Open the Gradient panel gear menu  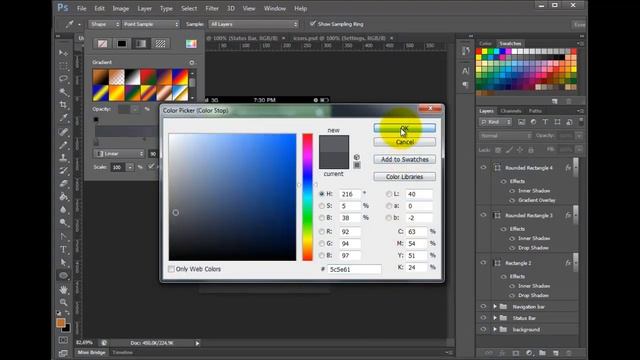(192, 62)
